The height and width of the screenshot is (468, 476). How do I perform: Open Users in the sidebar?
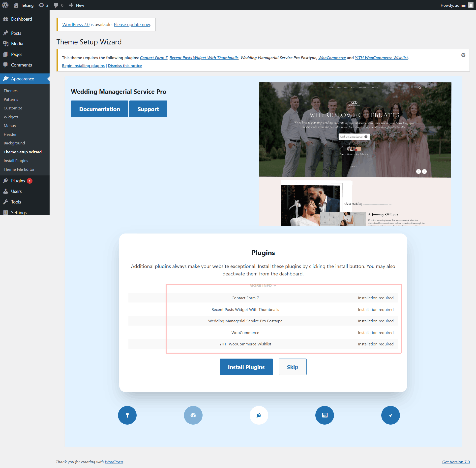[x=25, y=191]
